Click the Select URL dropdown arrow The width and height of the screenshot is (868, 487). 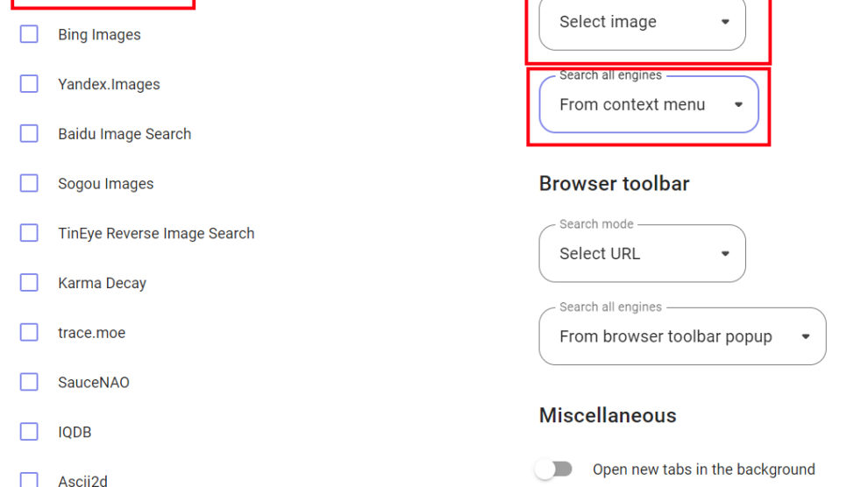pos(725,254)
